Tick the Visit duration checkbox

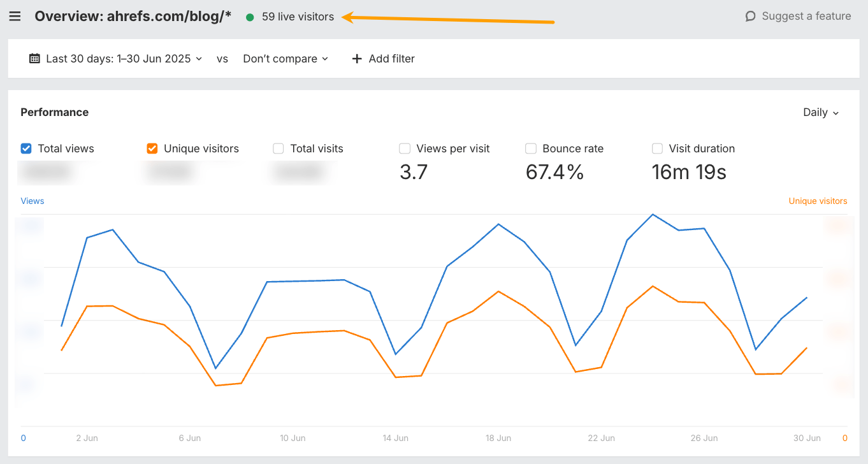pyautogui.click(x=657, y=149)
